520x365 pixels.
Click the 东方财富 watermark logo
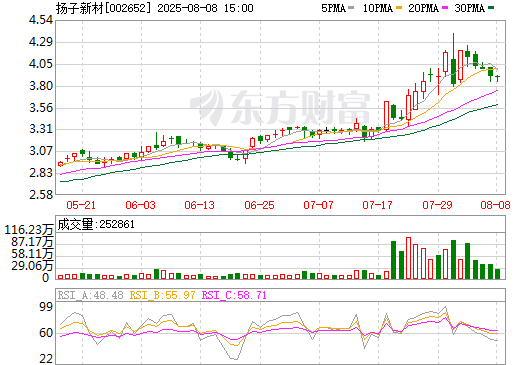pyautogui.click(x=280, y=107)
